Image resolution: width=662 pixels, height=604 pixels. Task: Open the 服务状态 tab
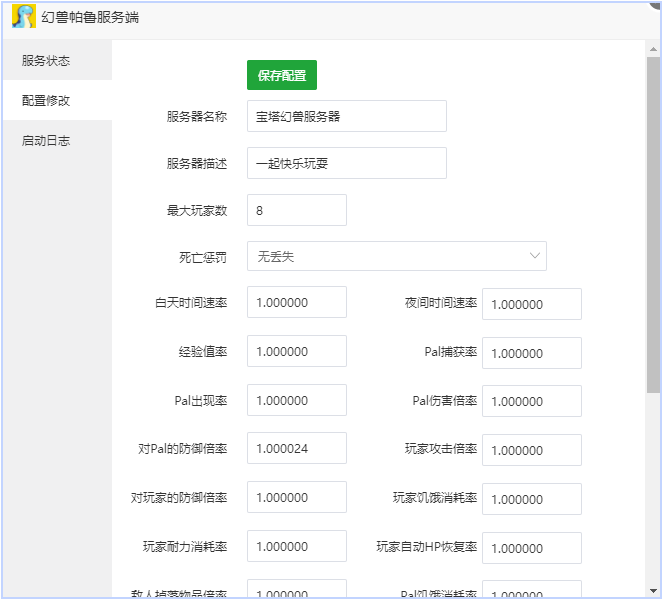coord(57,60)
